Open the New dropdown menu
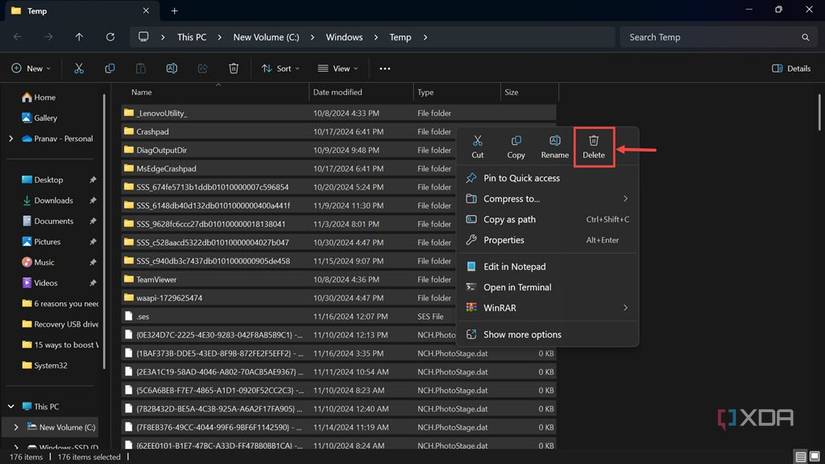Viewport: 825px width, 464px height. click(31, 68)
